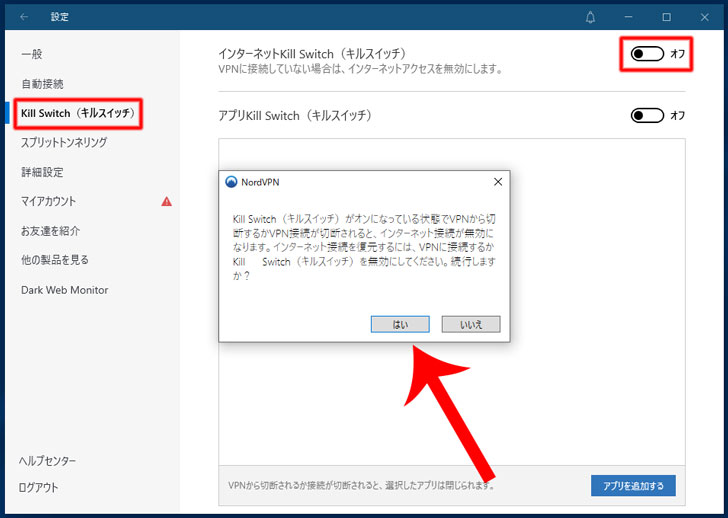Viewport: 728px width, 518px height.
Task: Open ヘルプセンター link
Action: [x=47, y=461]
